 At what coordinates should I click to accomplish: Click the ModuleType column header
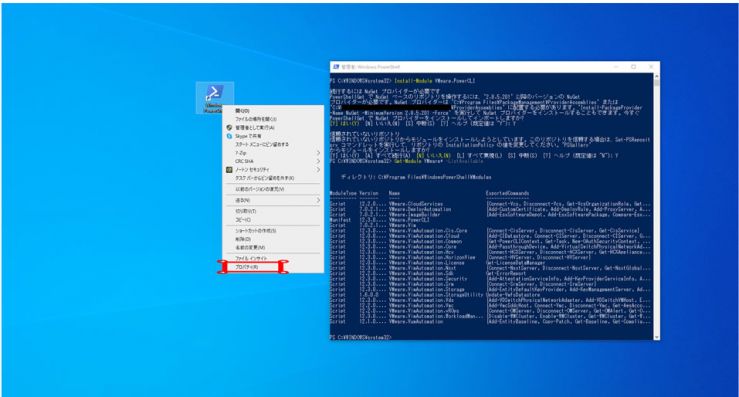(343, 193)
